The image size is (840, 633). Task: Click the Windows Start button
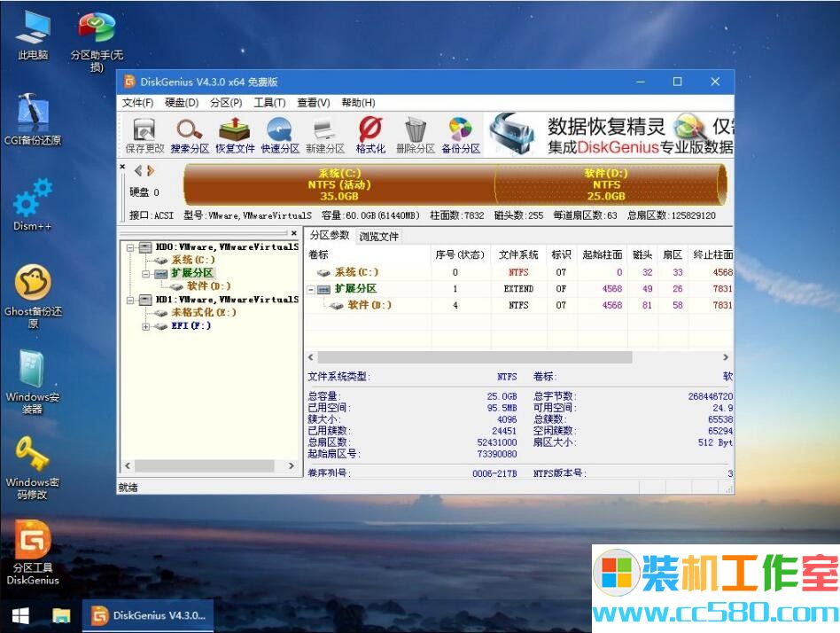coord(20,616)
